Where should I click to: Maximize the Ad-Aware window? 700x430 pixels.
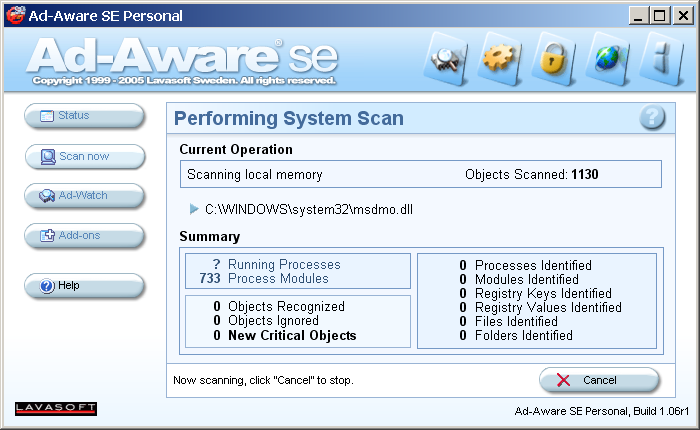(x=660, y=16)
